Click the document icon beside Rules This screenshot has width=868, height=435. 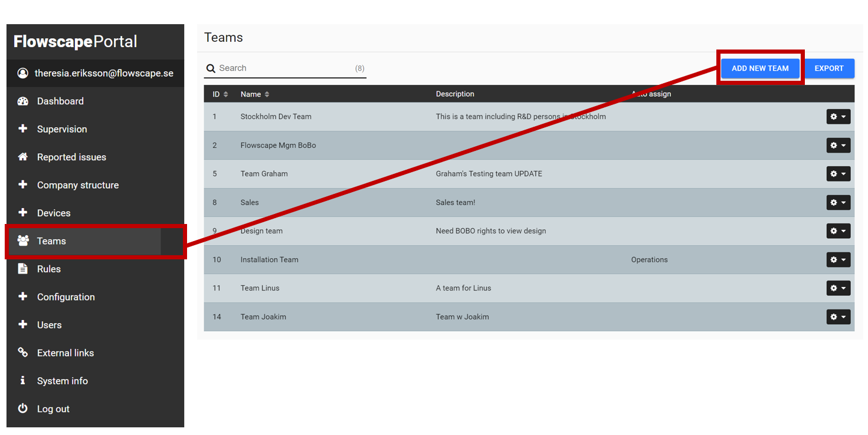23,269
